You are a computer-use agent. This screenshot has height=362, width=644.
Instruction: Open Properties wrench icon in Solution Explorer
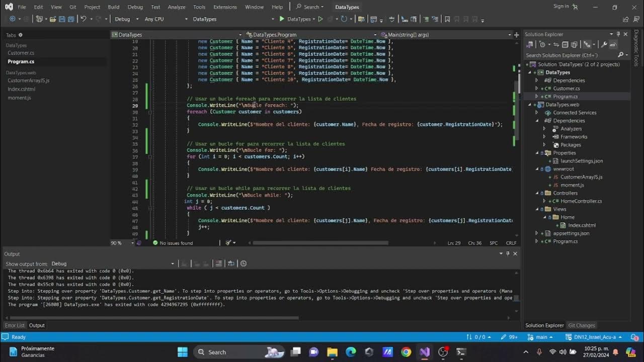coord(604,44)
